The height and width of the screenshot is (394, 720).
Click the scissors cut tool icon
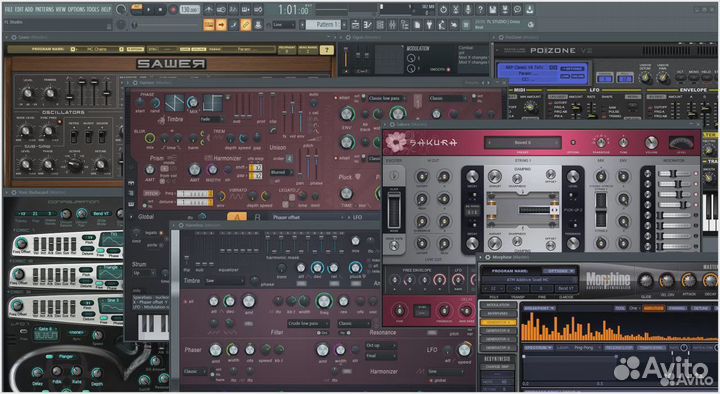tap(455, 9)
